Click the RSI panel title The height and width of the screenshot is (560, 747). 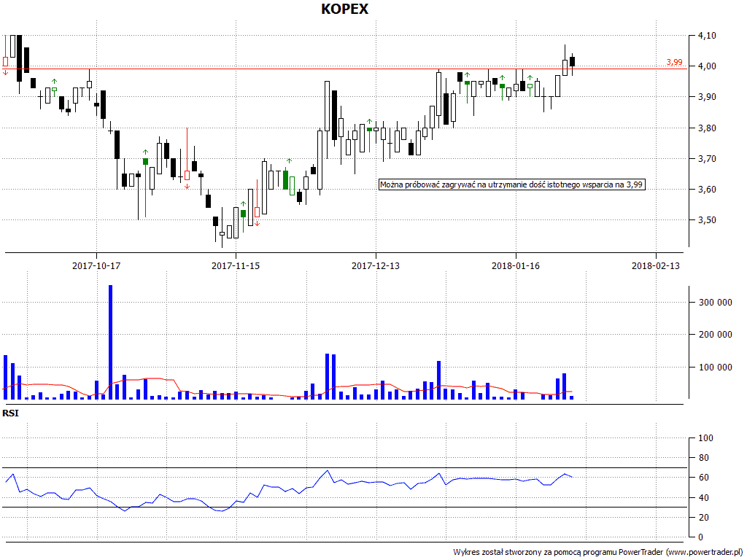(10, 413)
